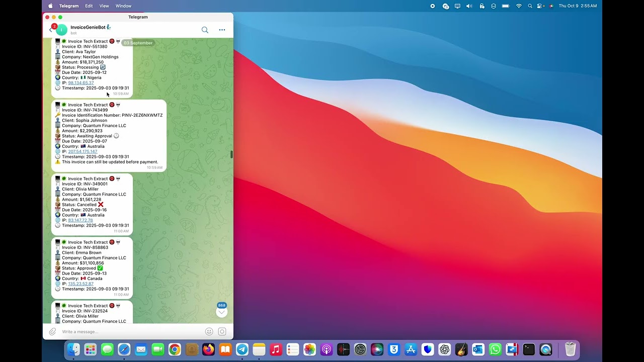Open the InvoiceGenieBot profile avatar
Viewport: 644px width, 362px height.
coord(61,30)
